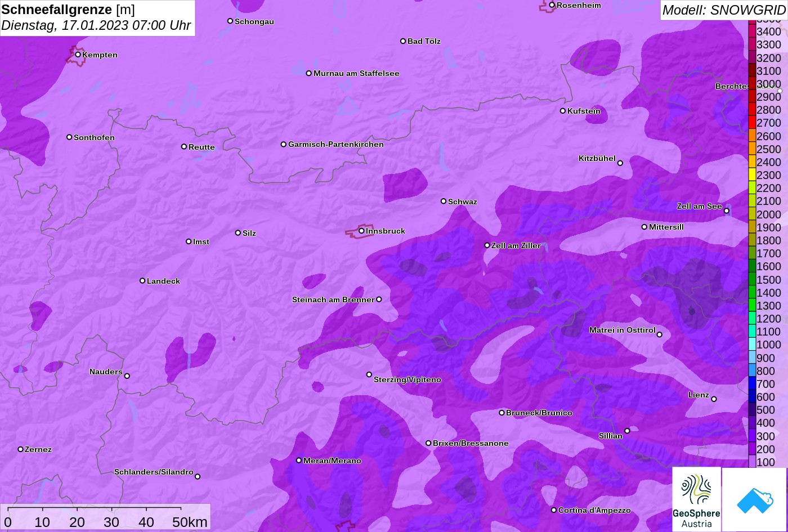Viewport: 788px width, 532px height.
Task: Click the Imst marker dot
Action: pos(189,242)
